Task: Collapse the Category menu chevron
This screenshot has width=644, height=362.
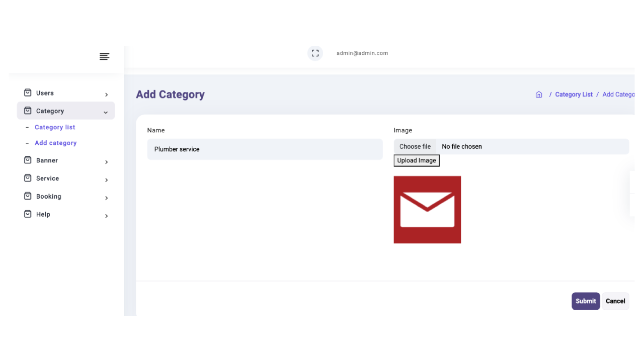Action: [106, 112]
